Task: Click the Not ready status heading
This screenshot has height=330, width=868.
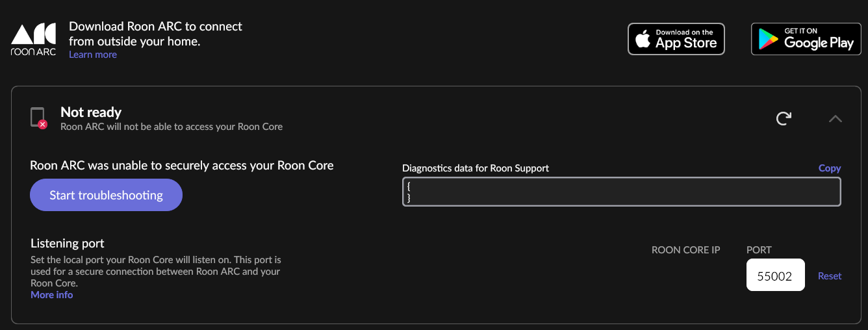Action: [x=91, y=112]
